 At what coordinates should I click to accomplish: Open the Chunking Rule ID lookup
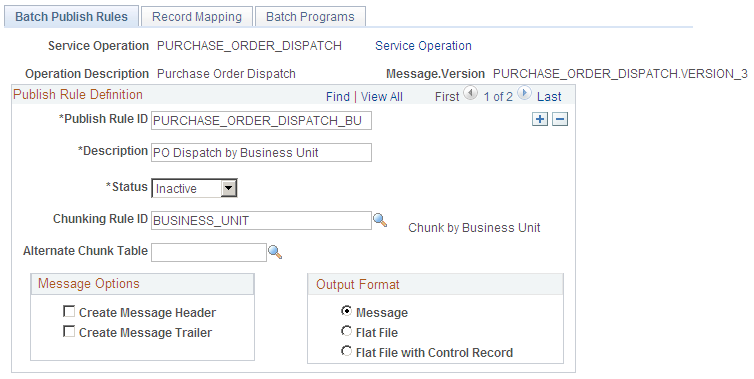pyautogui.click(x=380, y=220)
